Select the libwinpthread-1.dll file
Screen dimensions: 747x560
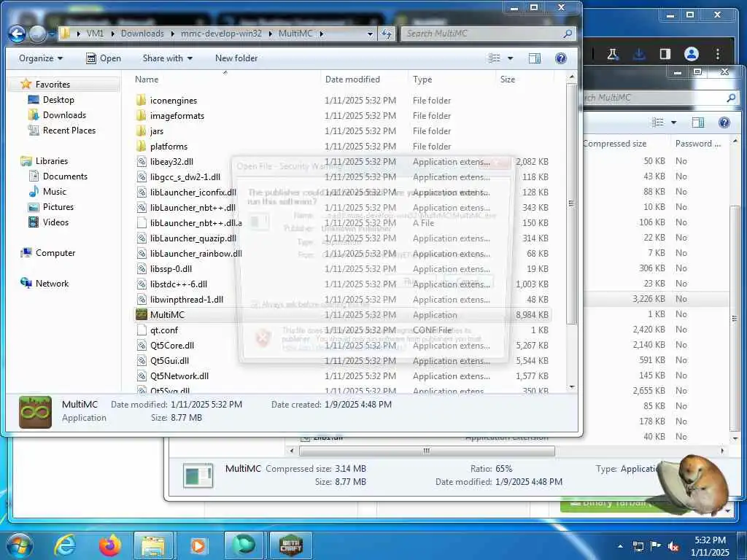pos(186,299)
